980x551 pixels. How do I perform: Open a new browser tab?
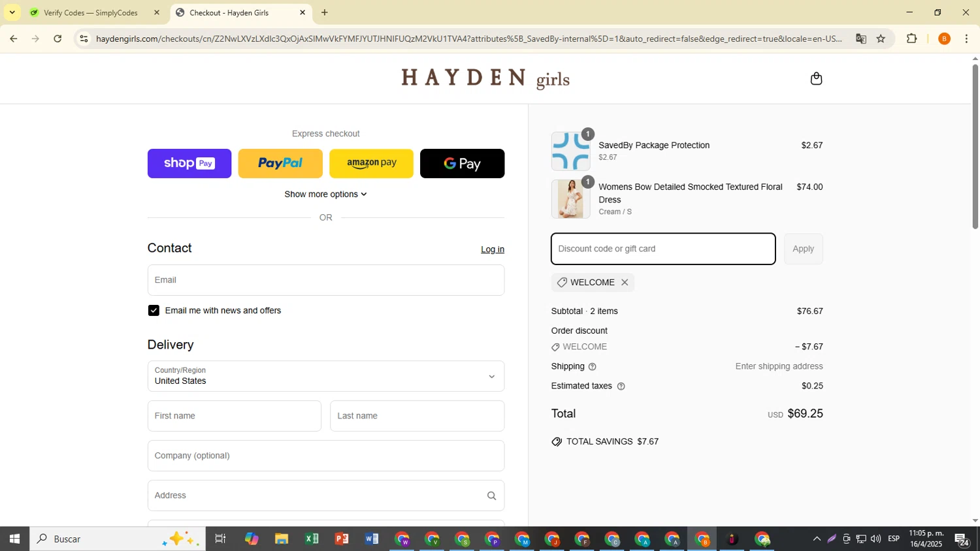click(x=325, y=12)
